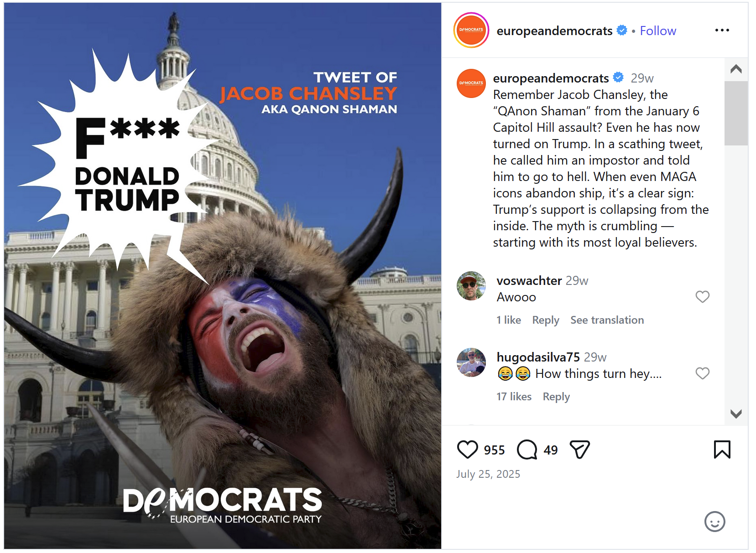This screenshot has width=756, height=553.
Task: Save the post with the bookmark icon
Action: click(x=722, y=450)
